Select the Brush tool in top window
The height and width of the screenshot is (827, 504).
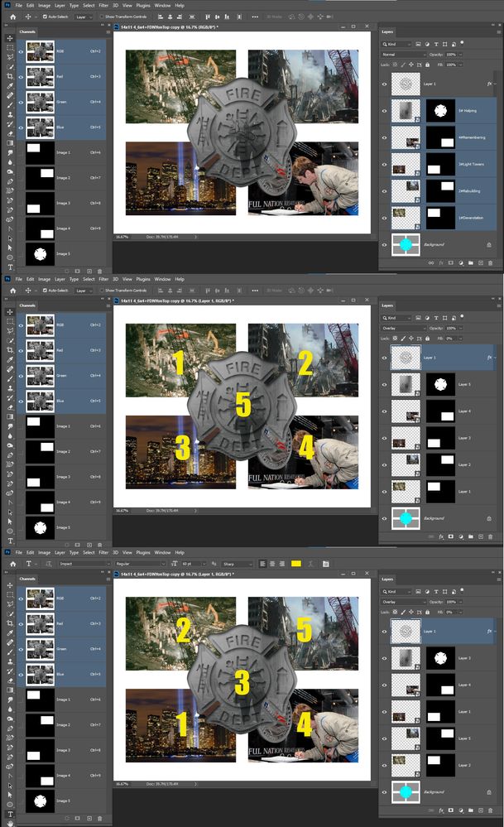coord(10,105)
